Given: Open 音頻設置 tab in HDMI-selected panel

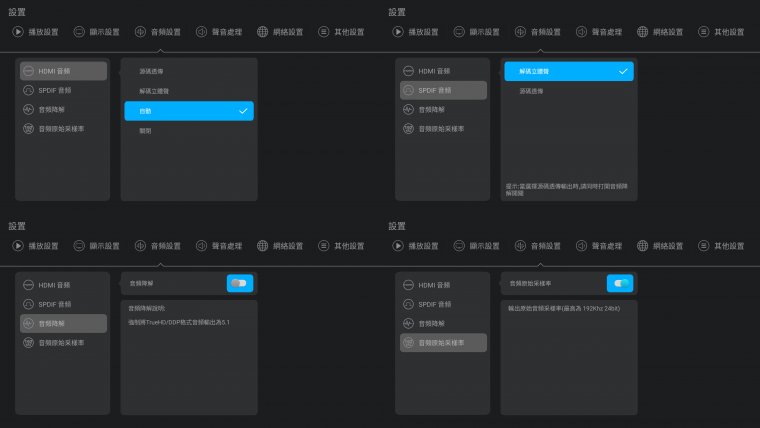Looking at the screenshot, I should click(x=158, y=32).
